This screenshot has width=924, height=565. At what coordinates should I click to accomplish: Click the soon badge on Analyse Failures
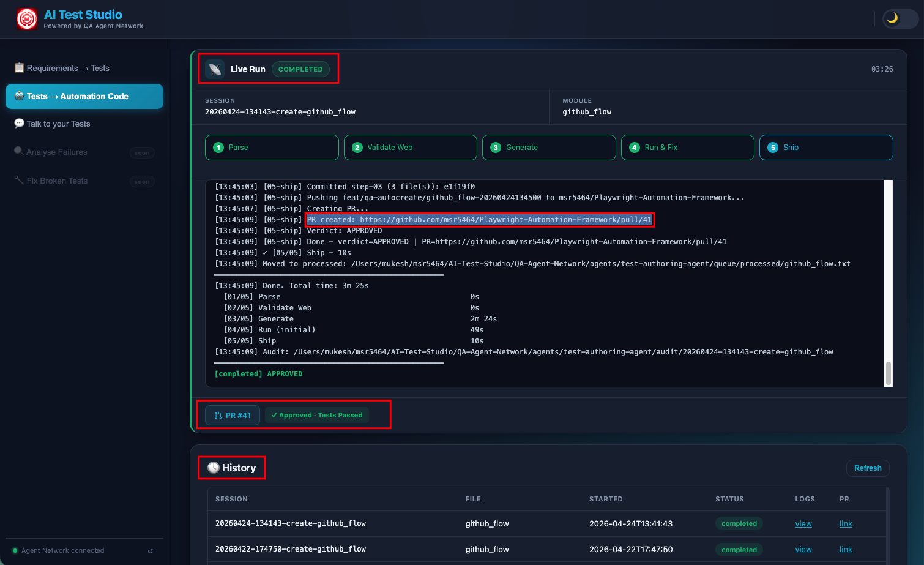click(x=142, y=153)
